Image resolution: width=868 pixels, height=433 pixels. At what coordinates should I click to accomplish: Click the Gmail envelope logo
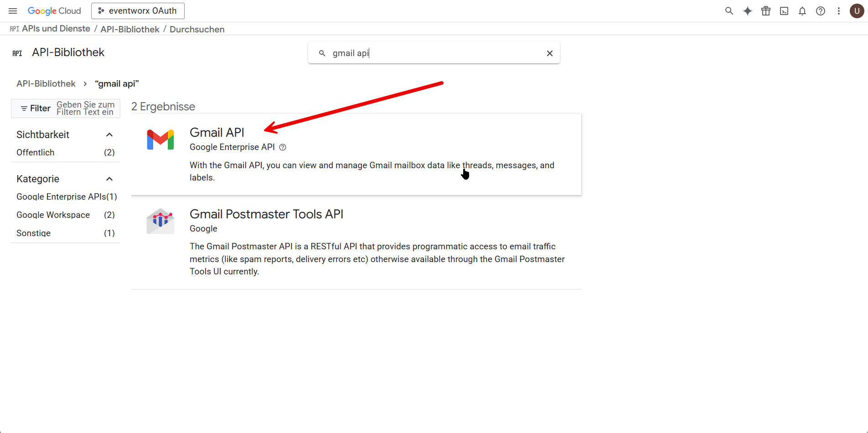tap(160, 139)
